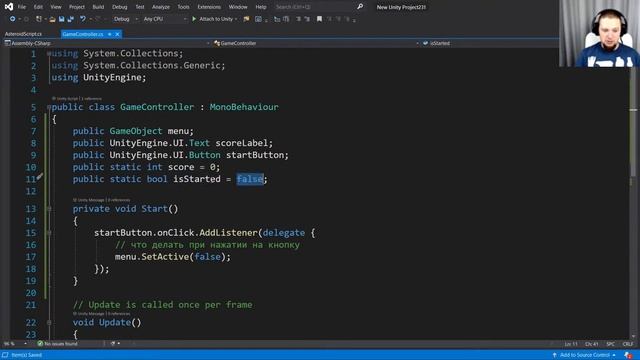Click the No issues found indicator
This screenshot has width=640, height=360.
click(x=57, y=344)
